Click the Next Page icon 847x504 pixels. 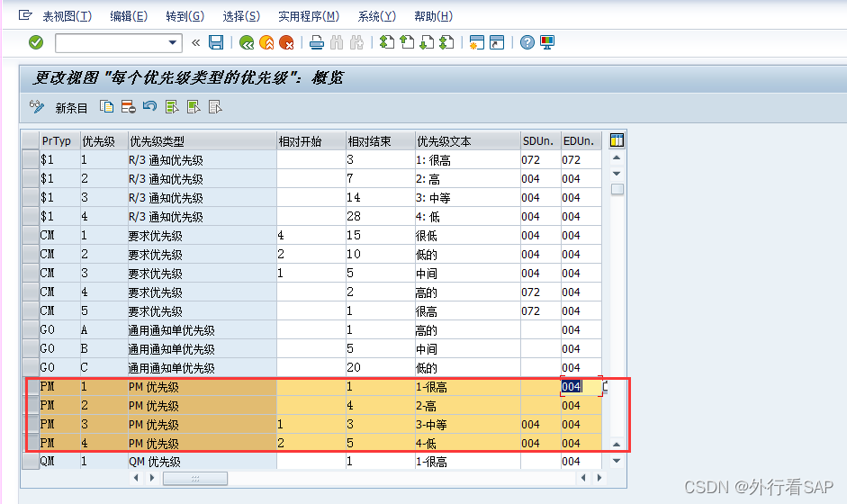click(427, 42)
